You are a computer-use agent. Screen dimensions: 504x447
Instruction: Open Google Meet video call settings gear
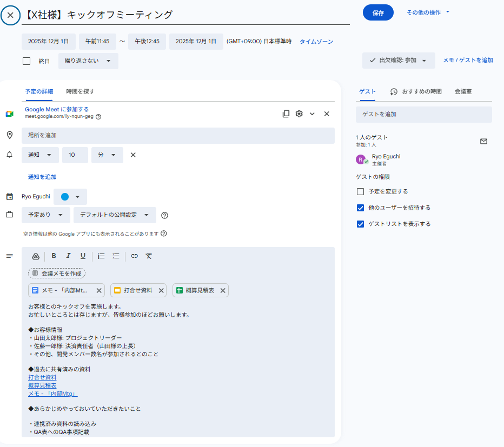(299, 114)
